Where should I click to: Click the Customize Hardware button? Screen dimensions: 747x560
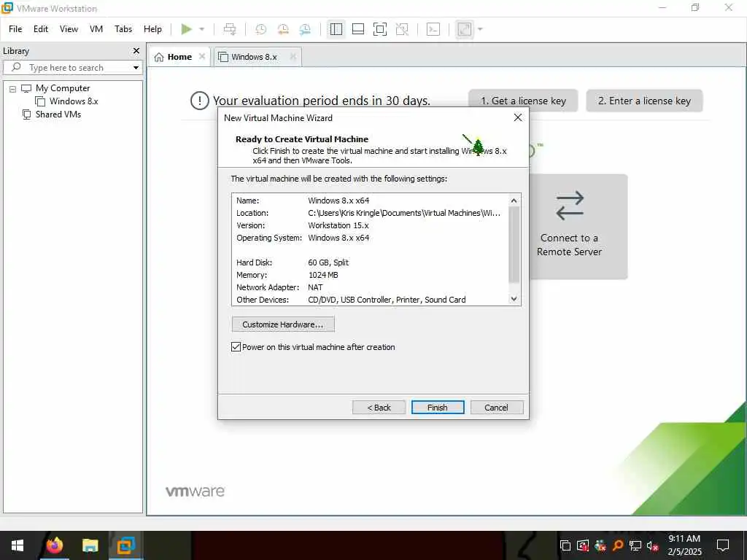pos(283,324)
